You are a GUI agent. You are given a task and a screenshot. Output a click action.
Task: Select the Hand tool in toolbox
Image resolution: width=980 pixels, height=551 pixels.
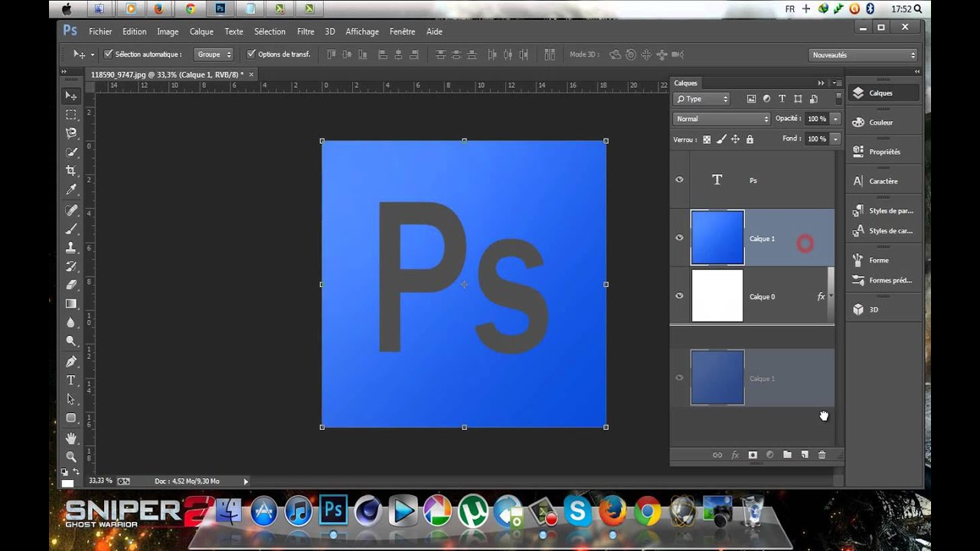pyautogui.click(x=71, y=438)
